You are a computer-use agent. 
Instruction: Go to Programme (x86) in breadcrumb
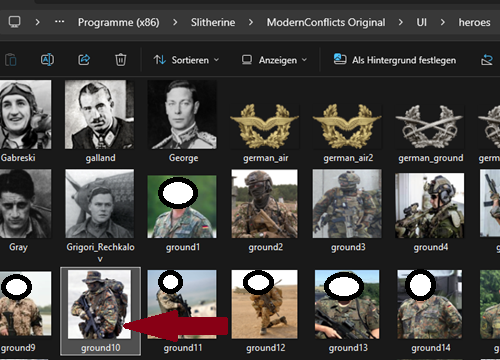[118, 22]
